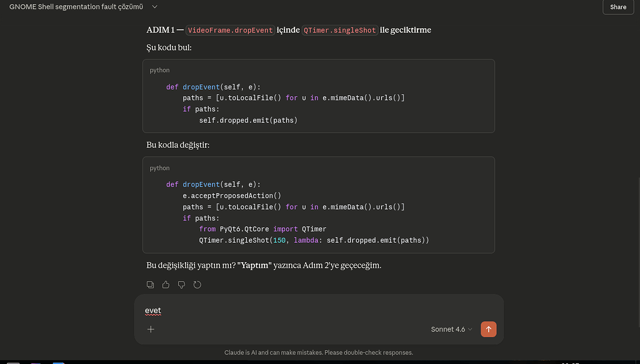Screen dimensions: 640x364
Task: Give the response a thumbs up
Action: tap(166, 285)
